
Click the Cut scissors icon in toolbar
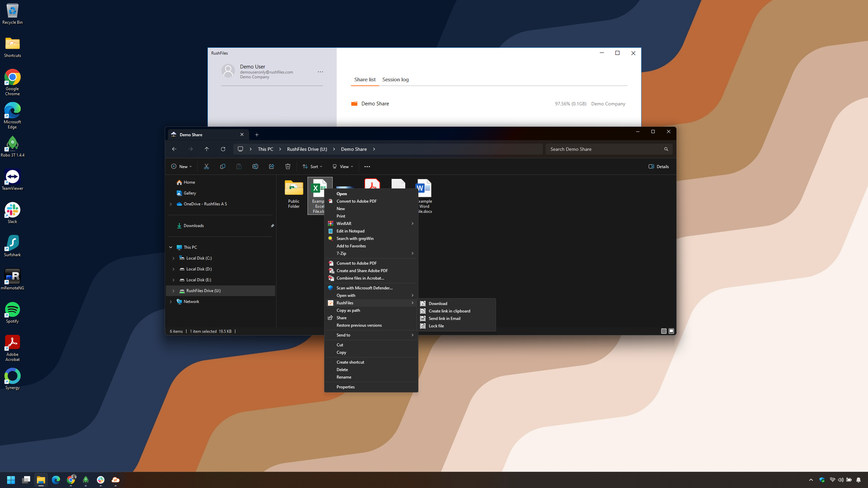[206, 166]
